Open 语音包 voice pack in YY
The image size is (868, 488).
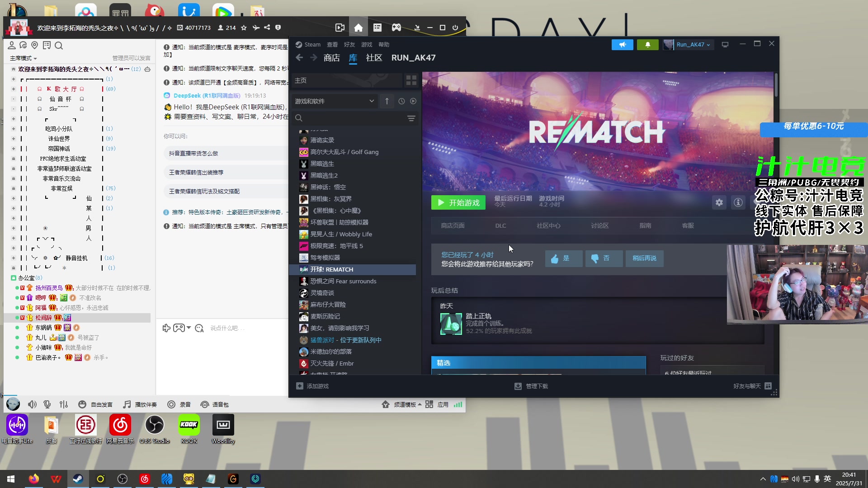[215, 404]
